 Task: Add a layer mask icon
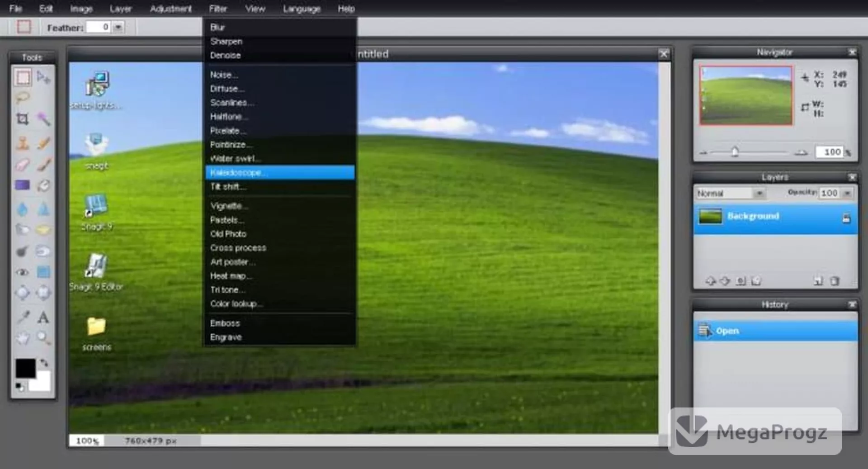coord(741,281)
